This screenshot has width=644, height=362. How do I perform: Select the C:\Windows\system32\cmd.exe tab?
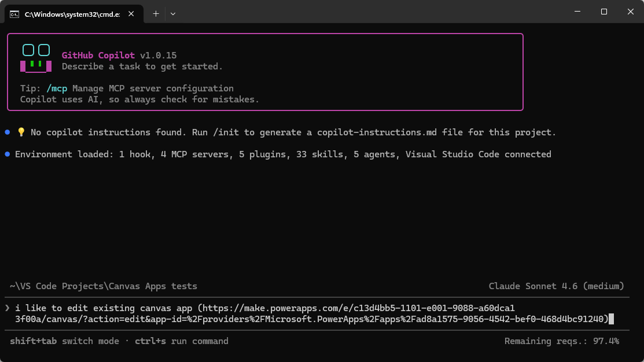72,13
